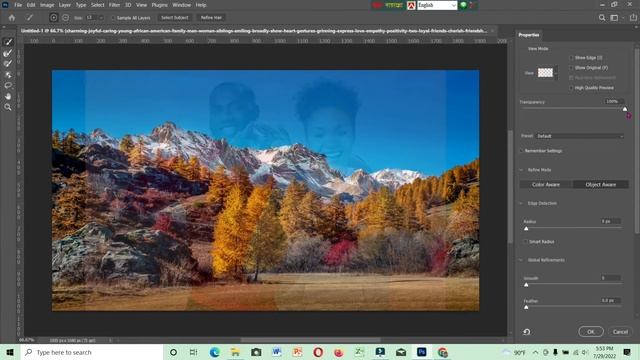This screenshot has width=640, height=360.
Task: Open the Image menu
Action: pyautogui.click(x=47, y=5)
